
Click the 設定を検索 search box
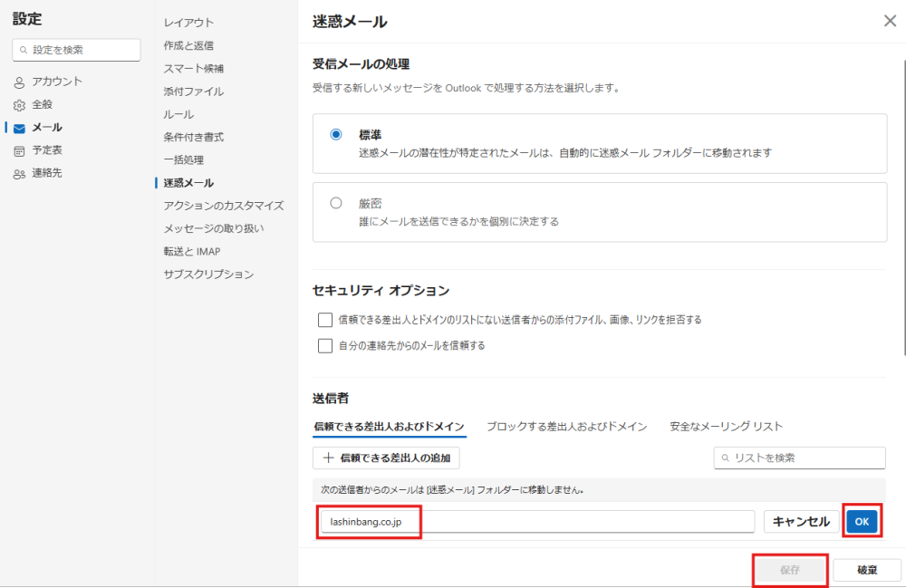pos(77,50)
